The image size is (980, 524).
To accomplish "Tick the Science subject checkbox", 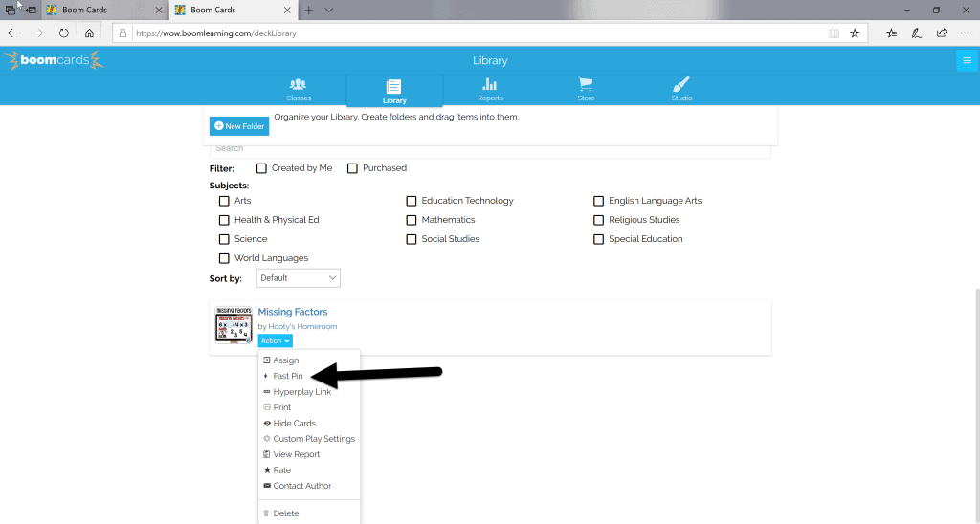I will tap(224, 239).
